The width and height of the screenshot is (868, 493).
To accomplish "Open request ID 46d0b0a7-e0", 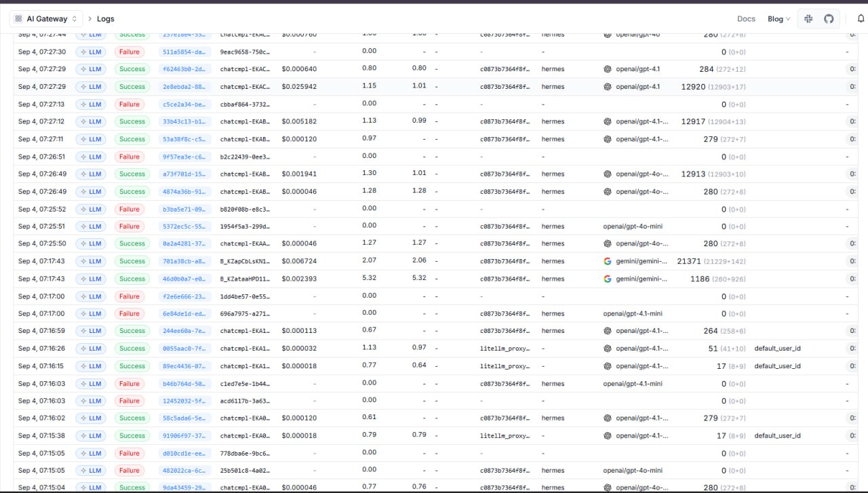I will [x=185, y=279].
